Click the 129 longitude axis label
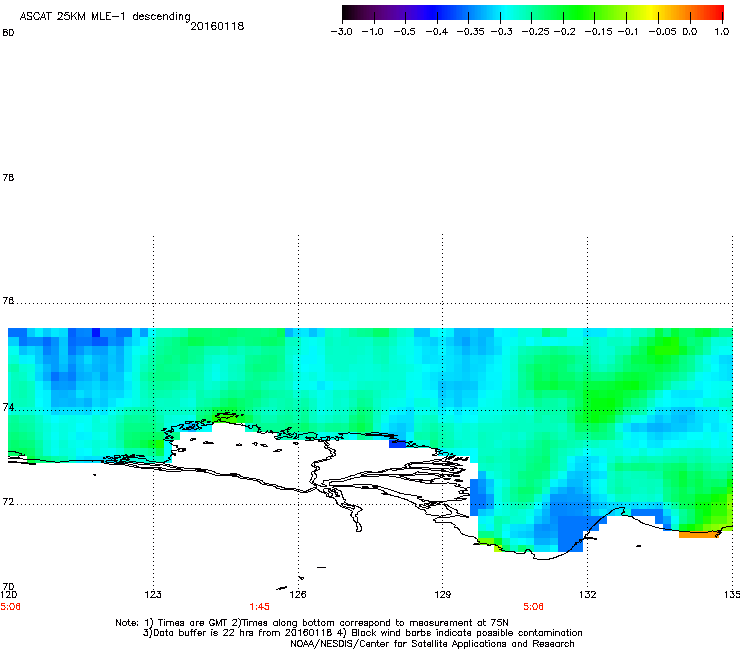Image resolution: width=740 pixels, height=650 pixels. [443, 594]
